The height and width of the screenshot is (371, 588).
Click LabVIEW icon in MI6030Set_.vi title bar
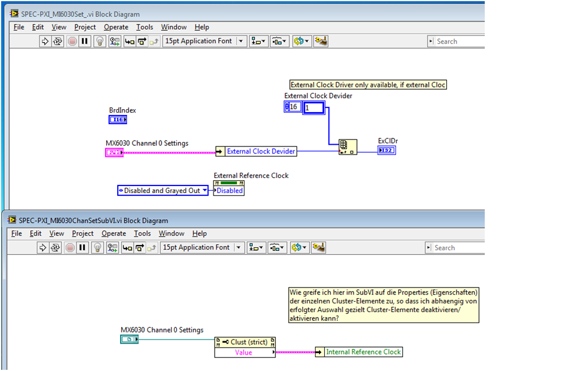[14, 14]
